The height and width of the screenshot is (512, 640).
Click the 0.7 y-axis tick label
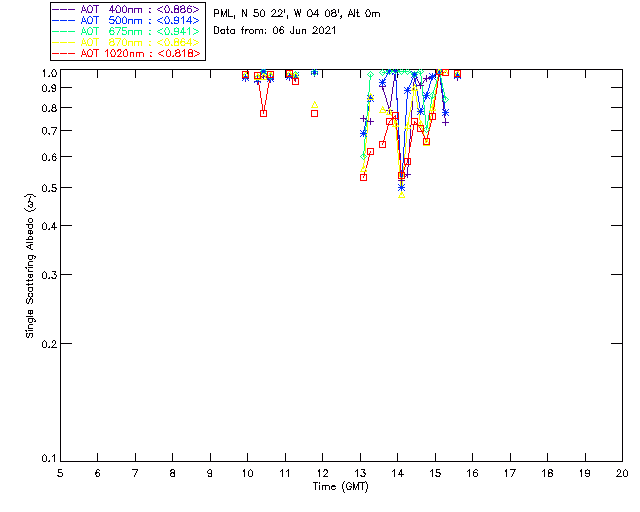tap(49, 131)
